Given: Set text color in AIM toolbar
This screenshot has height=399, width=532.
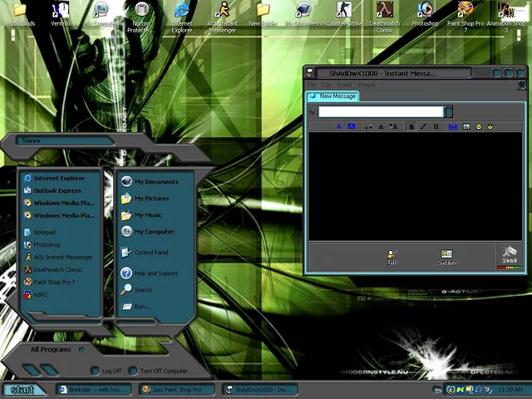Looking at the screenshot, I should point(338,126).
